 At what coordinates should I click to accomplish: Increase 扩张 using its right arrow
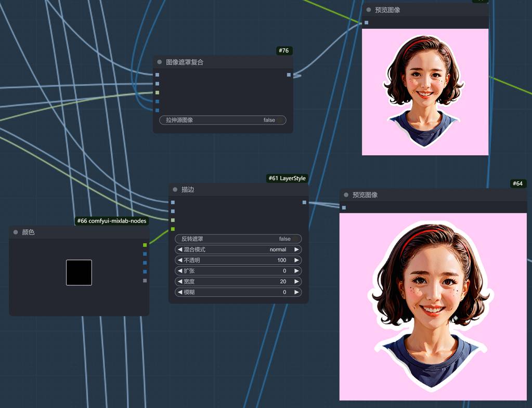296,271
